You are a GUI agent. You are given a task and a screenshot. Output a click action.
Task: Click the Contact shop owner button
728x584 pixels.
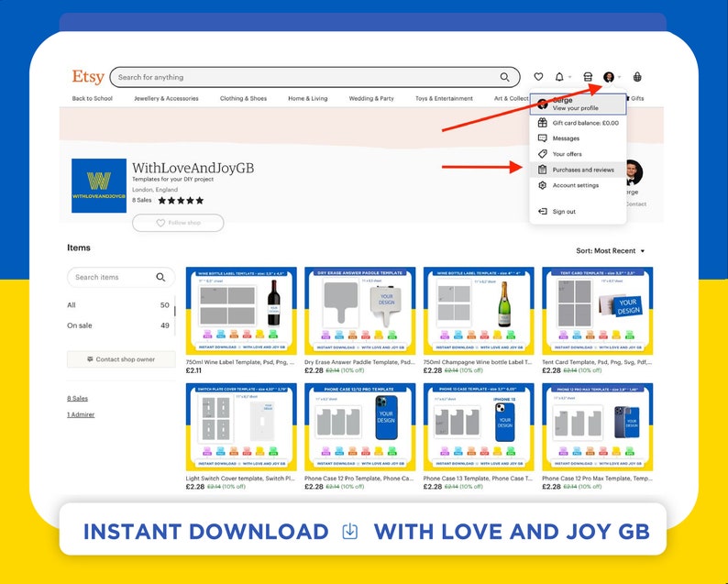pos(121,359)
